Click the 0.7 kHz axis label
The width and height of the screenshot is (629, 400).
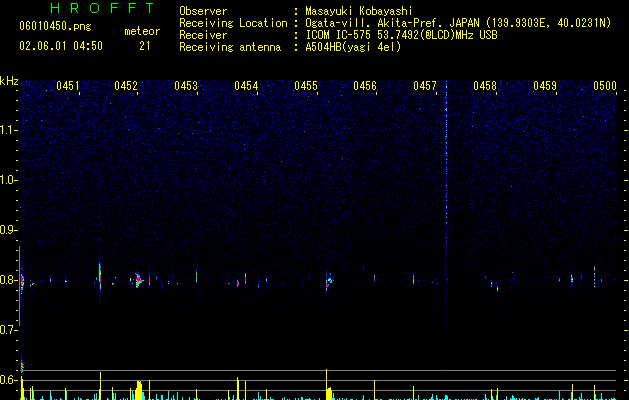point(8,330)
